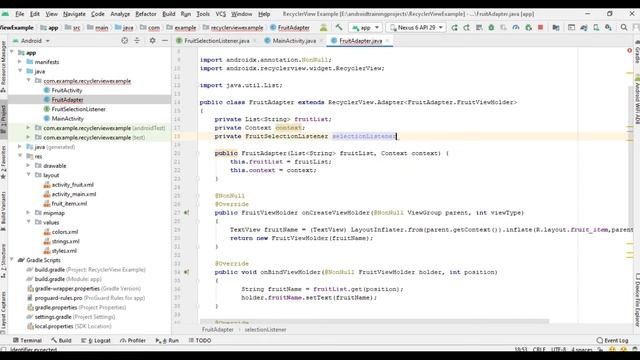Click the Sync Project with Gradle icon
640x360 pixels.
coord(584,27)
